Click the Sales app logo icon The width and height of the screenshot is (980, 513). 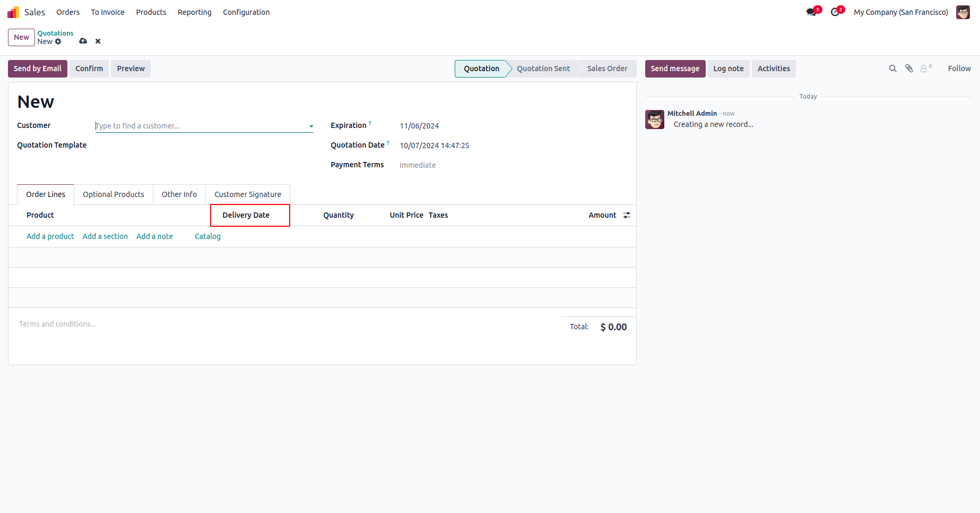coord(13,12)
